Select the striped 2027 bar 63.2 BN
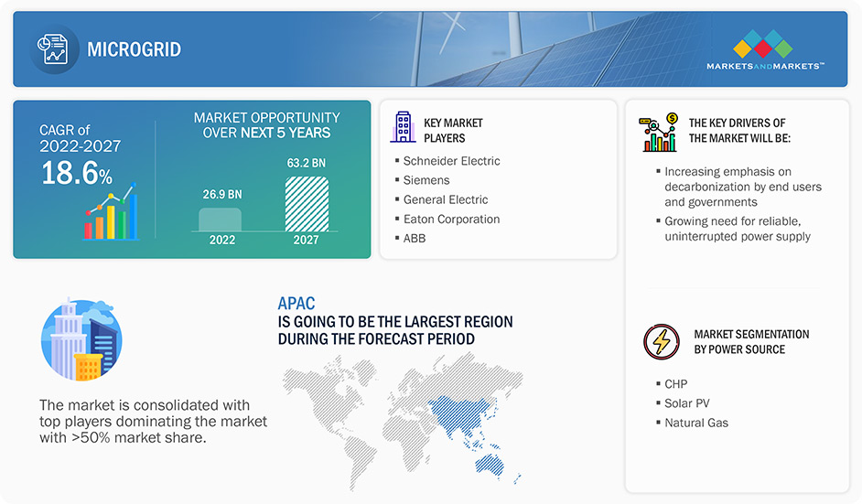The image size is (862, 504). 307,203
